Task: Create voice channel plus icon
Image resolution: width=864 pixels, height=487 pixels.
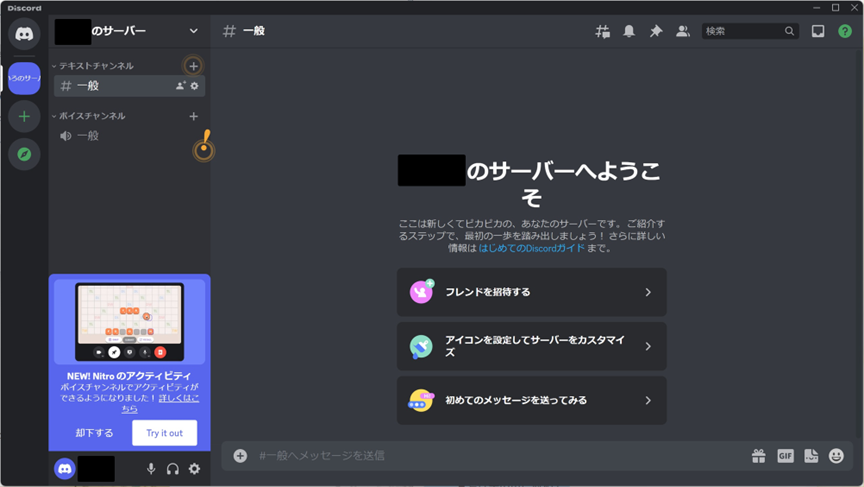Action: pos(193,116)
